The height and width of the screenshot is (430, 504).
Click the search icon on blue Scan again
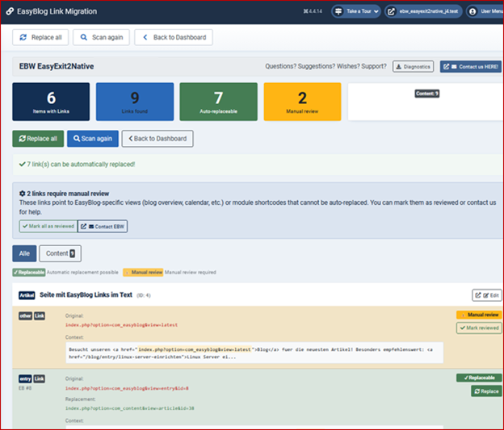[77, 139]
